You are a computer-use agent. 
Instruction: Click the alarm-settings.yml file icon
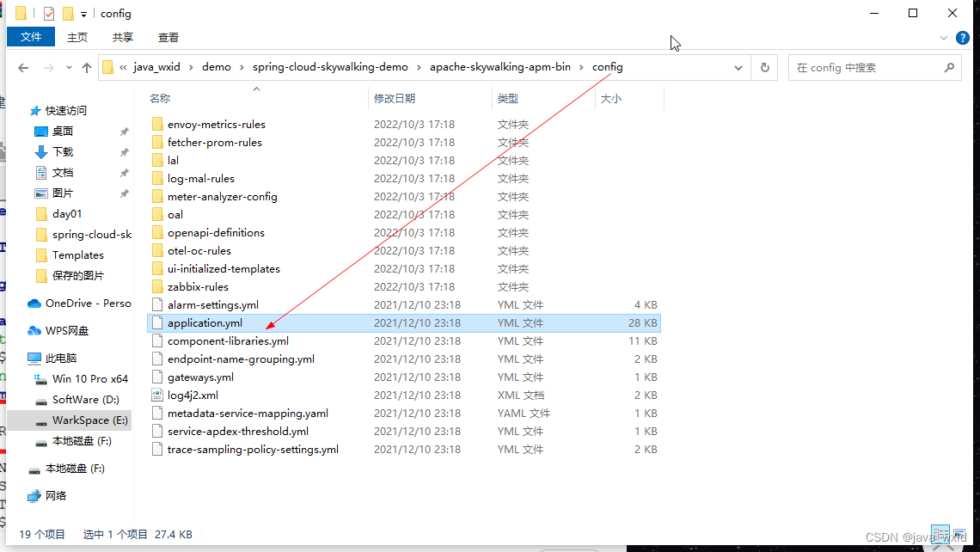point(157,305)
